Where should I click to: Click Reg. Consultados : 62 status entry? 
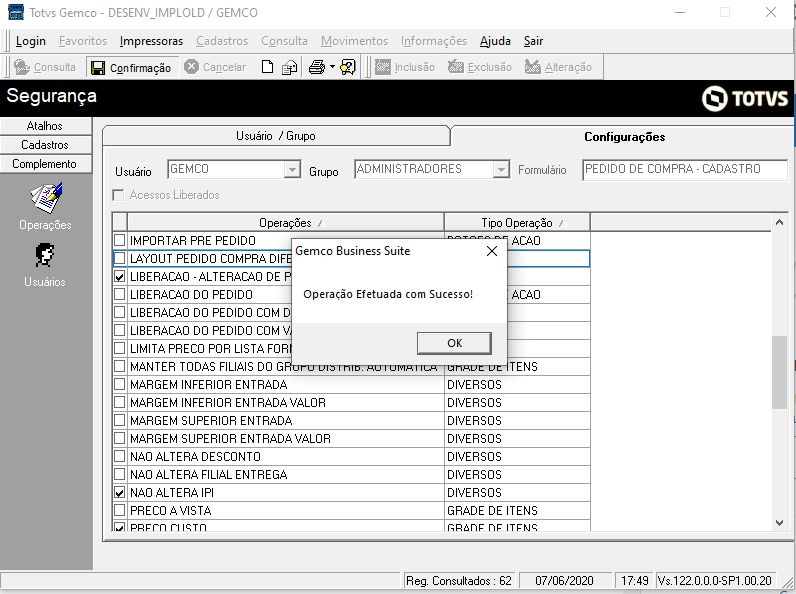pos(459,581)
